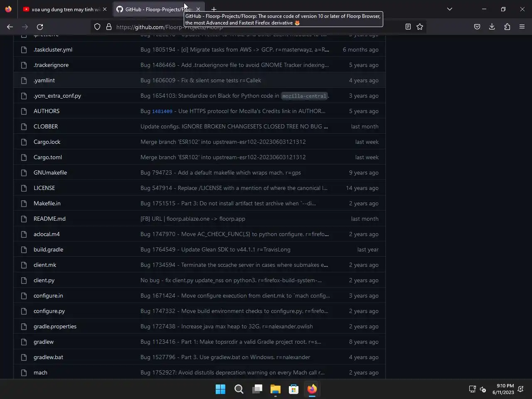This screenshot has height=399, width=532.
Task: Open the extensions puzzle icon
Action: pos(507,27)
